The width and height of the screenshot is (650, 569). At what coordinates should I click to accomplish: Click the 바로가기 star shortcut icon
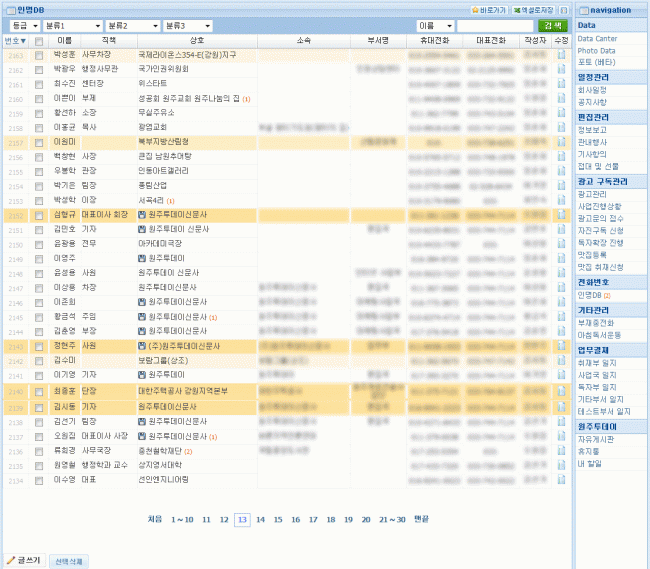[x=476, y=9]
